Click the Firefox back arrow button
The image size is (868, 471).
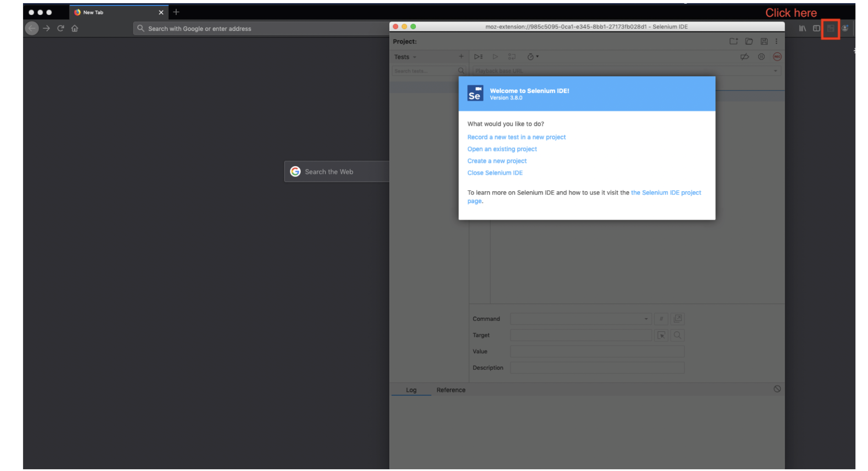tap(32, 29)
